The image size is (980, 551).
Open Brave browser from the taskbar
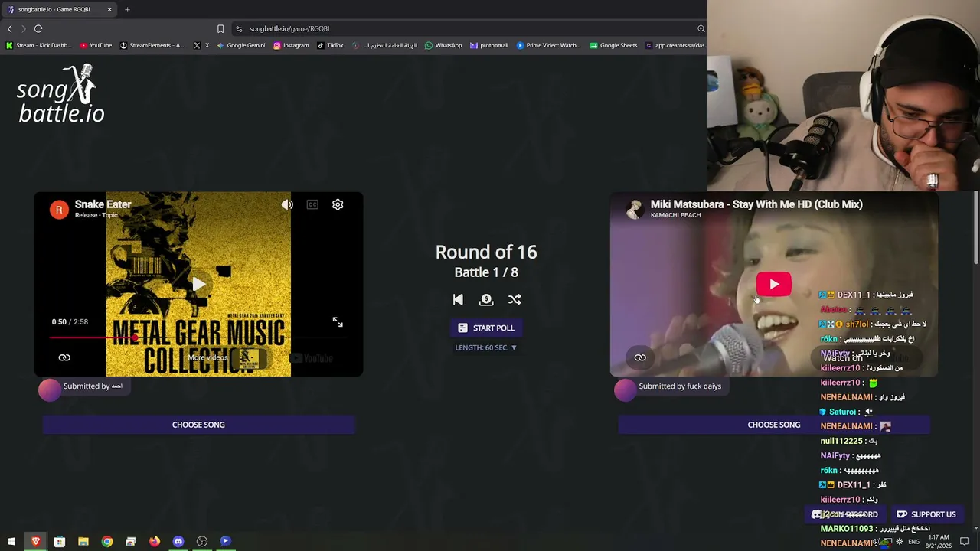[x=35, y=542]
